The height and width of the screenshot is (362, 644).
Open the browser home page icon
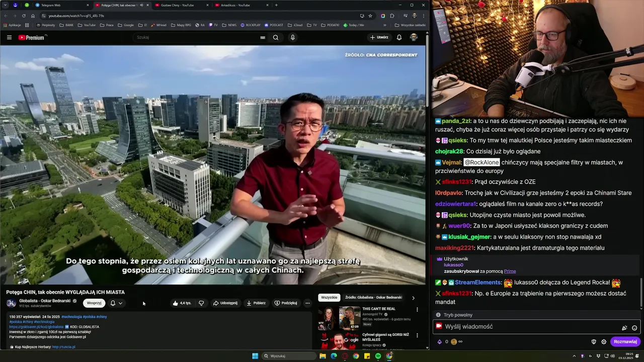coord(33,16)
